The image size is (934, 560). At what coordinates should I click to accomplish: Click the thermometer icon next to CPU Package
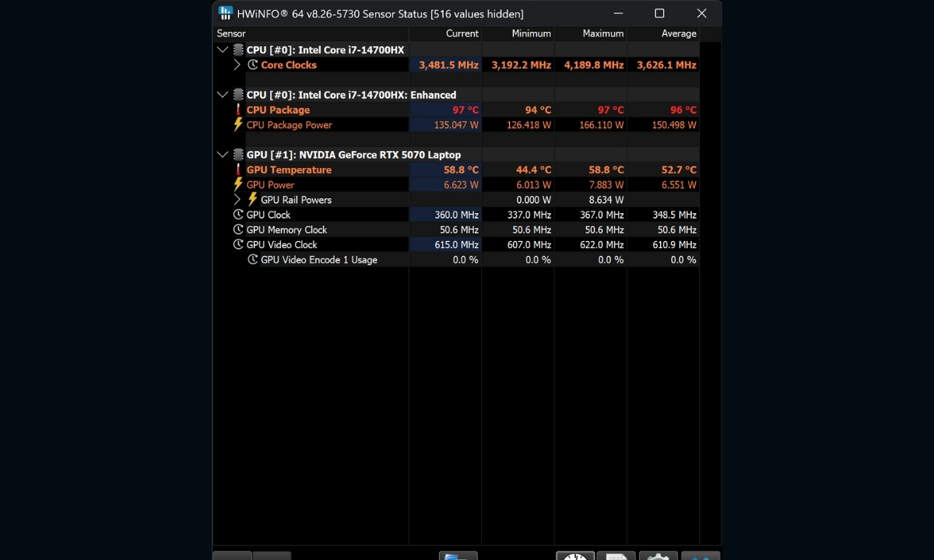(239, 110)
